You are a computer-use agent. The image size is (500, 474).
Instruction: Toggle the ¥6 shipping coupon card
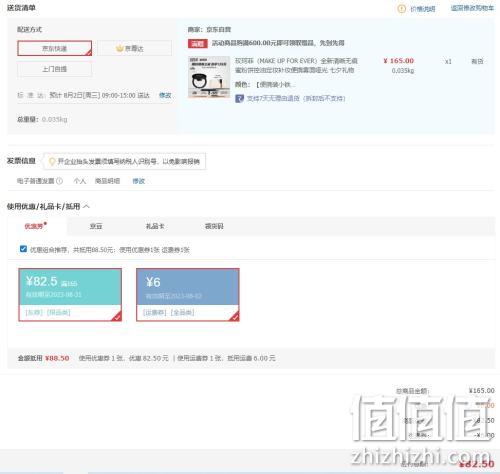coord(188,295)
